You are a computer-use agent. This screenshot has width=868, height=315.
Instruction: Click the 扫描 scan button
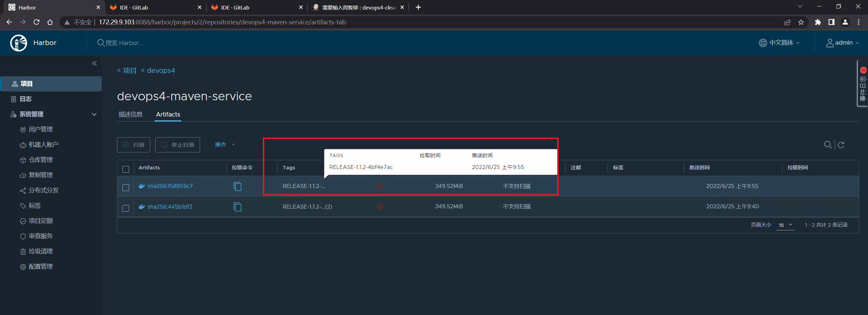tap(134, 145)
